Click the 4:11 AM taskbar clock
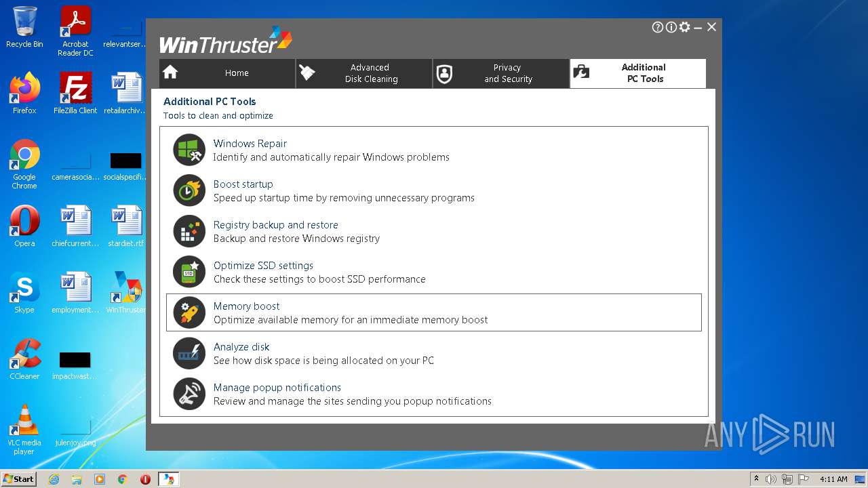 (x=833, y=479)
